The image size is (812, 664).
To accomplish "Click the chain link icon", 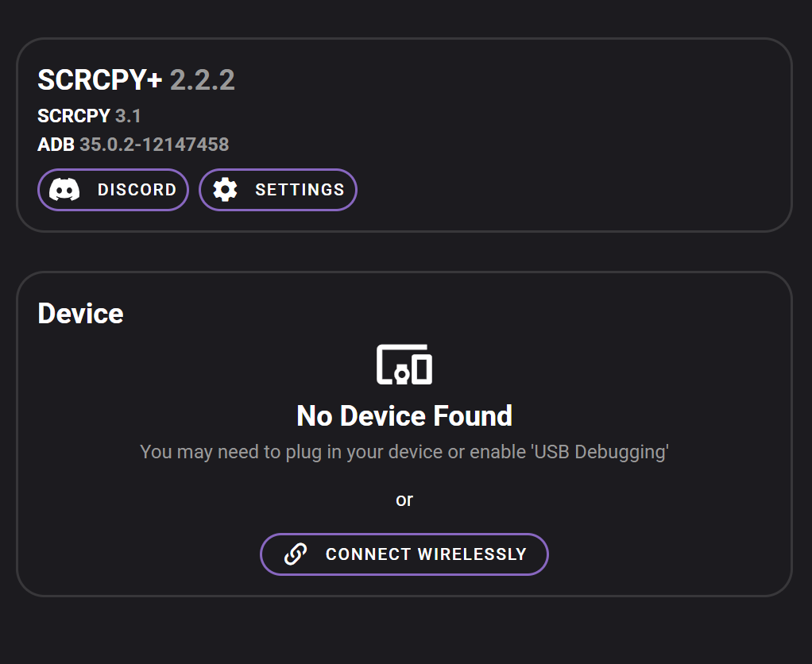I will click(296, 554).
